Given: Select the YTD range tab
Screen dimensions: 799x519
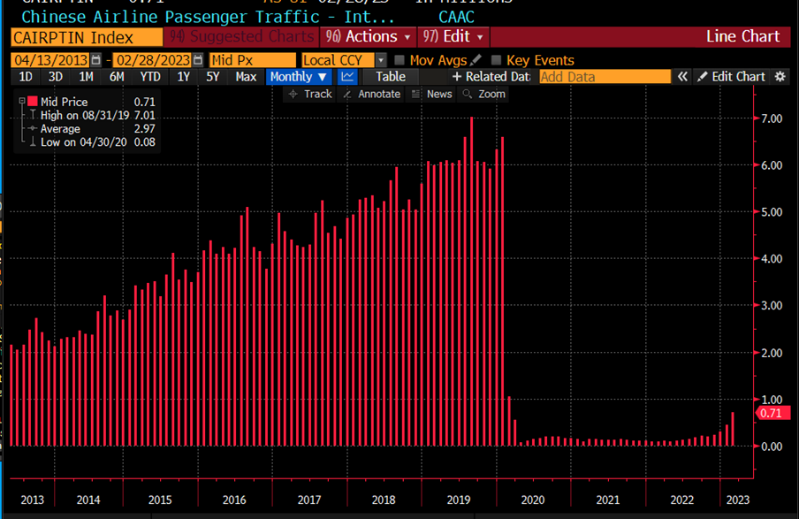Looking at the screenshot, I should click(x=150, y=77).
